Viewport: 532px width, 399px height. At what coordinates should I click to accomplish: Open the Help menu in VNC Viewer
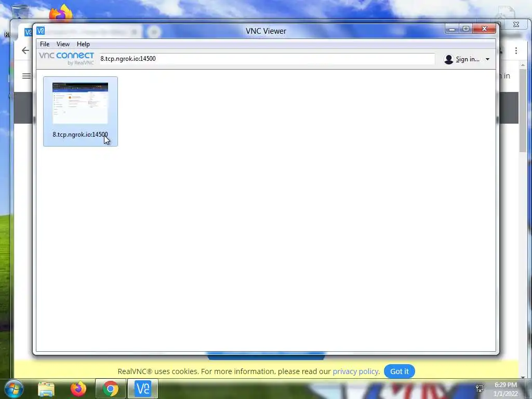point(83,44)
